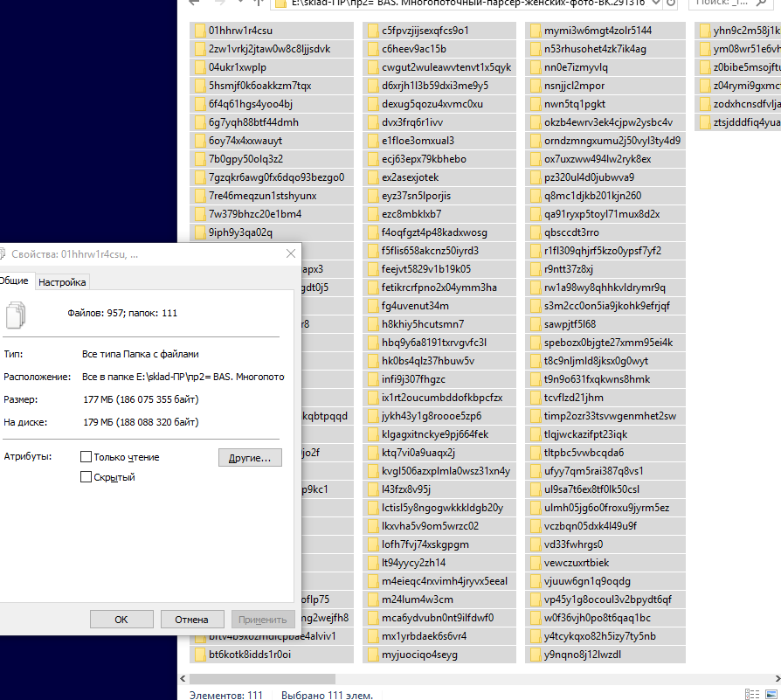Select folder icon of vd33fwhrgs0
781x700 pixels.
click(536, 544)
